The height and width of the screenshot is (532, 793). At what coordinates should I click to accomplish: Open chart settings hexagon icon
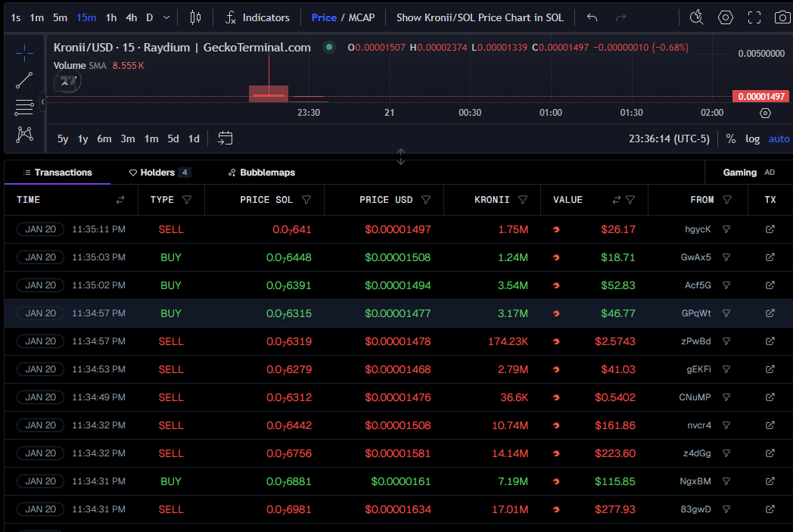726,17
